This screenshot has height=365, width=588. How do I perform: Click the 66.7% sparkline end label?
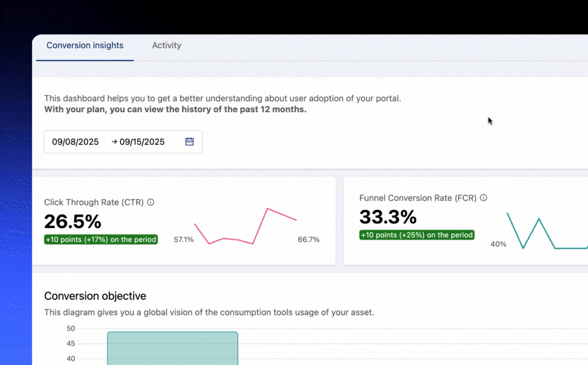309,240
